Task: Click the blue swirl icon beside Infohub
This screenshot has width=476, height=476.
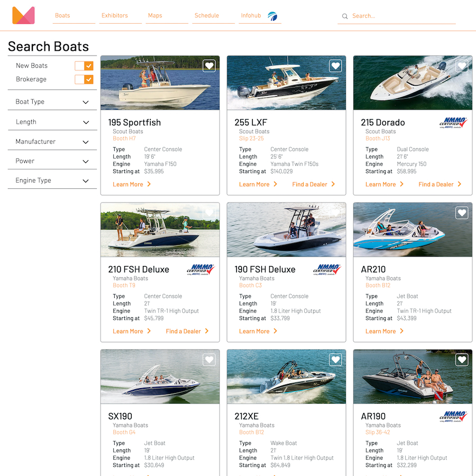Action: (x=272, y=16)
